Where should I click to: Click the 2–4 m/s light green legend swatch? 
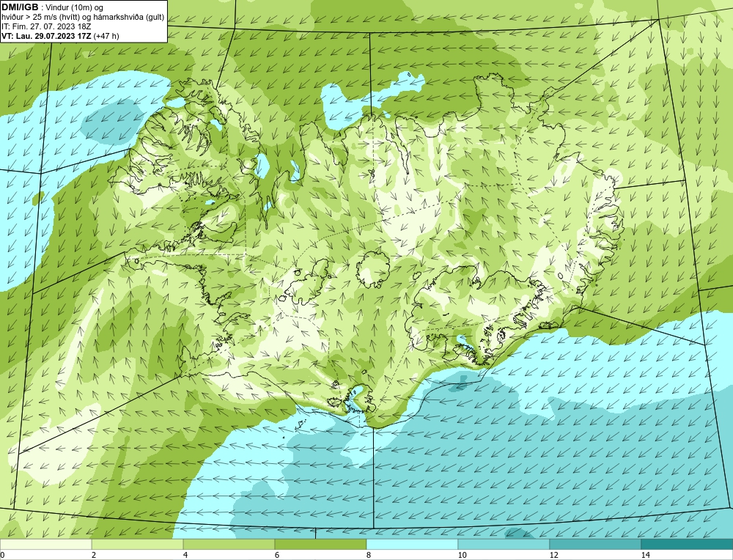point(138,544)
